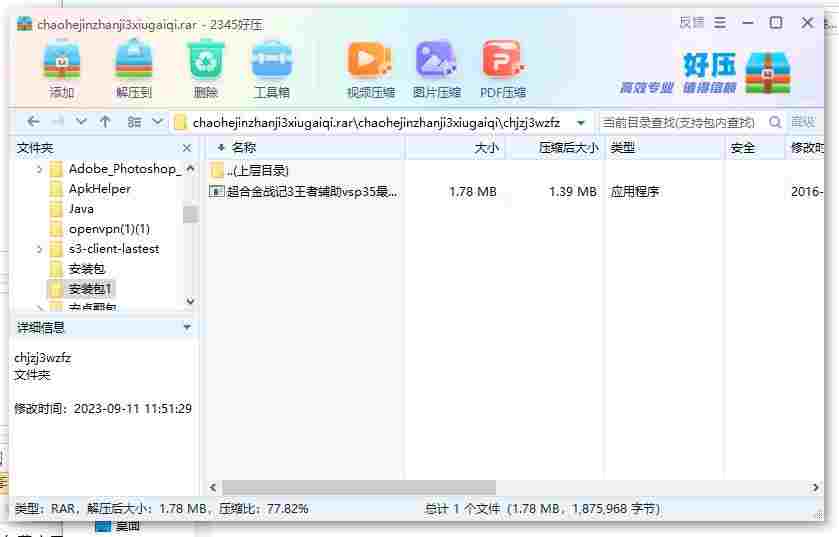Open the main menu hamburger icon
Image resolution: width=839 pixels, height=537 pixels.
[720, 22]
